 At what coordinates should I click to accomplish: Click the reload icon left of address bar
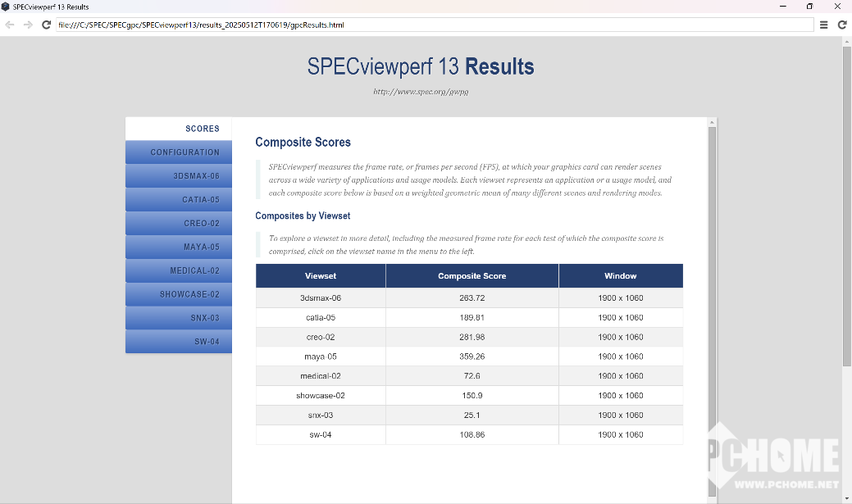tap(46, 25)
